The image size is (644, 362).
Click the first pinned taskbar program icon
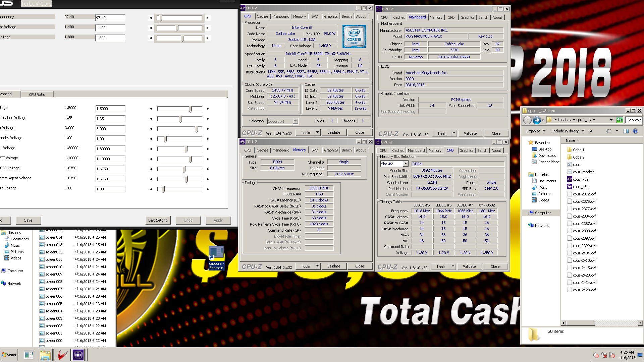tap(29, 355)
